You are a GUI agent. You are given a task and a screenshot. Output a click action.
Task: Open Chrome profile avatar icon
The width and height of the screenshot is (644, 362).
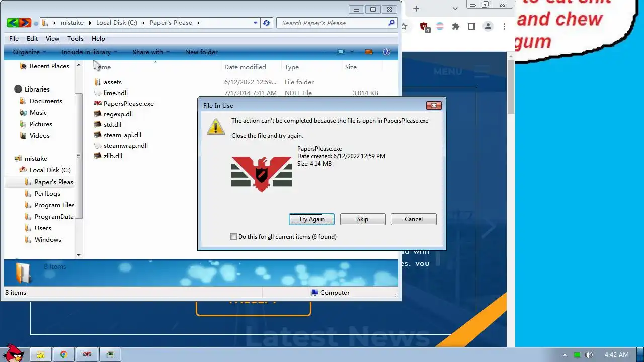488,26
